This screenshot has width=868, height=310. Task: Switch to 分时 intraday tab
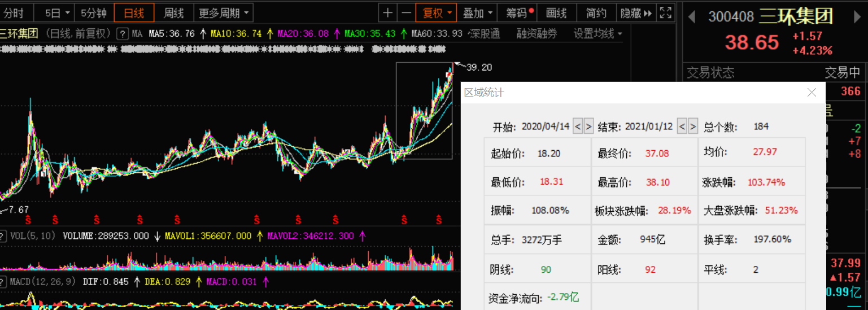[x=14, y=12]
